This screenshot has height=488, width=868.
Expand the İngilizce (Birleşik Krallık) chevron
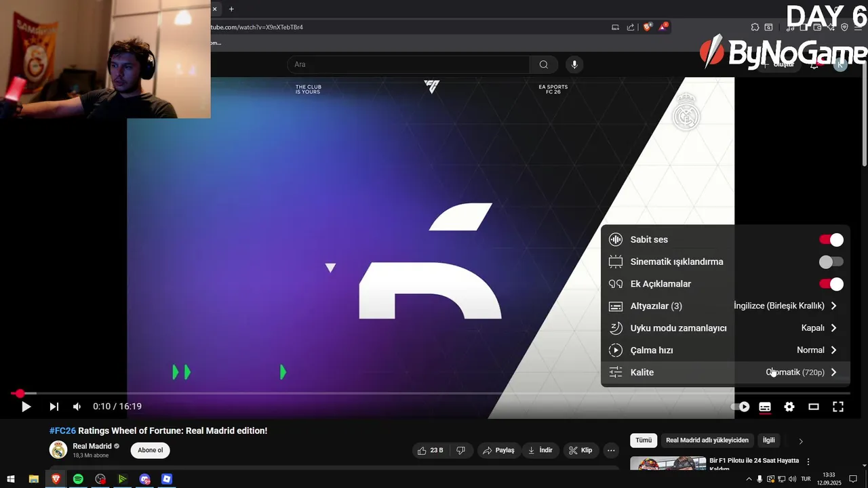pyautogui.click(x=833, y=306)
